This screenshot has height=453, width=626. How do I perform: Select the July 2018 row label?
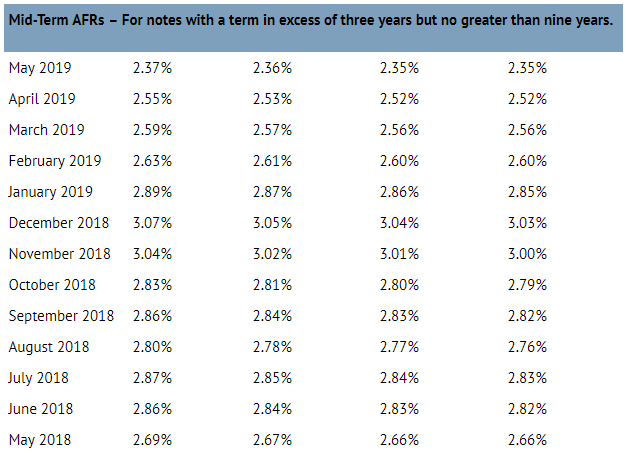click(41, 378)
